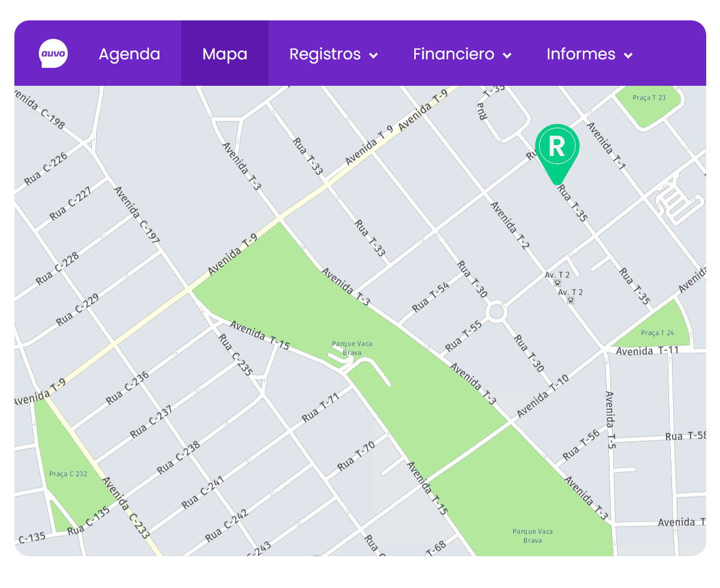Screen dimensions: 720x588
Task: Expand the Informes dropdown chevron
Action: (x=628, y=55)
